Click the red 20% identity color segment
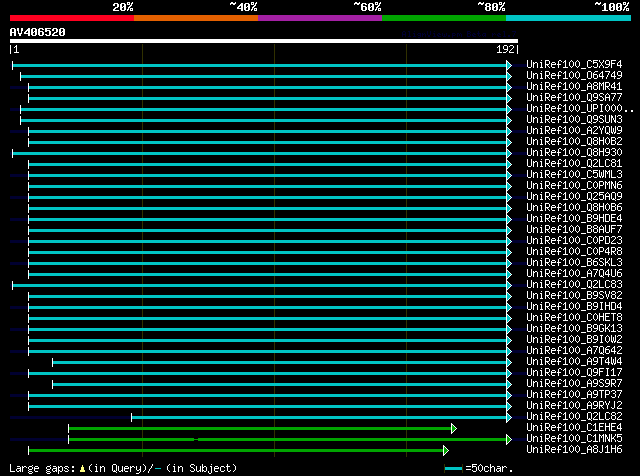Image resolution: width=640 pixels, height=476 pixels. pyautogui.click(x=72, y=18)
